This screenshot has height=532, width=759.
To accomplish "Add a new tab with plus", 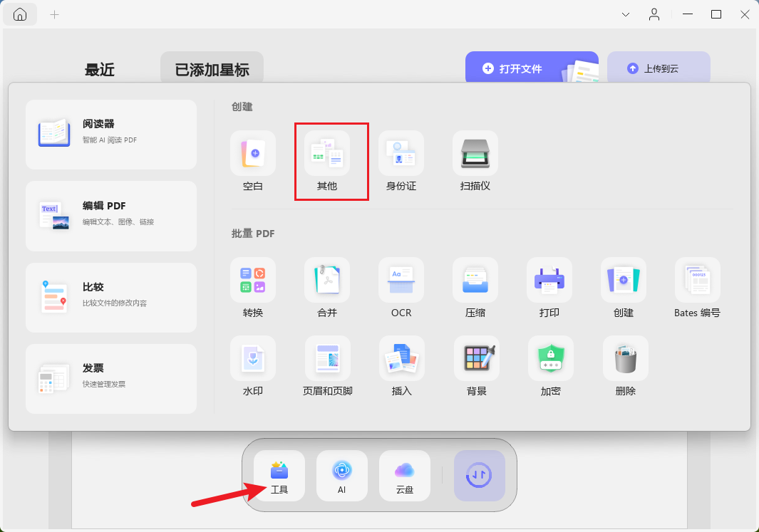I will [x=55, y=14].
